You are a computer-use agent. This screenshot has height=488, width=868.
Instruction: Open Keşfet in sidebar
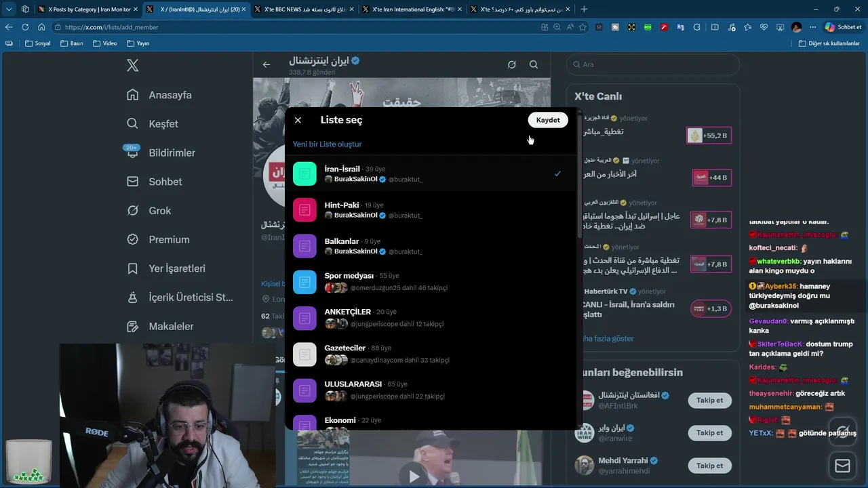pos(153,124)
